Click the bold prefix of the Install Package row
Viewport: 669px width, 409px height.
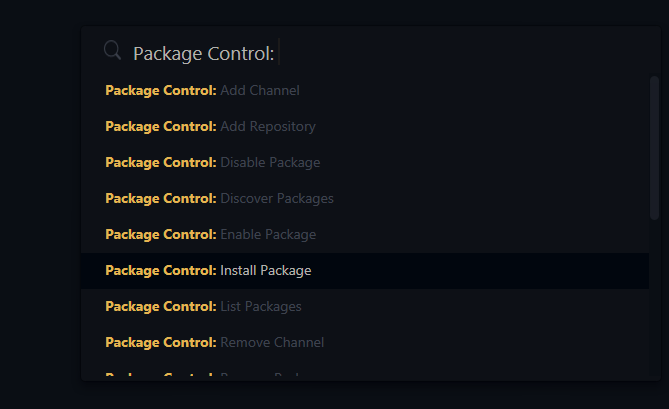pyautogui.click(x=160, y=271)
